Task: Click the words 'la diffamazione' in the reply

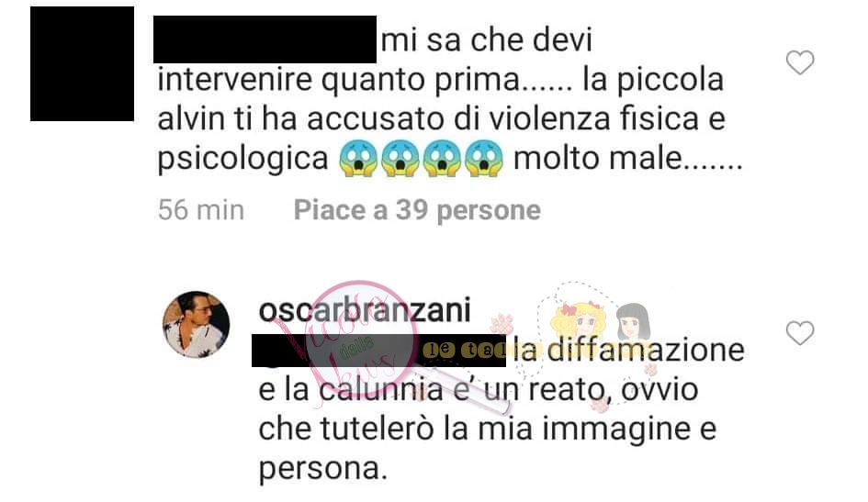Action: pos(629,350)
